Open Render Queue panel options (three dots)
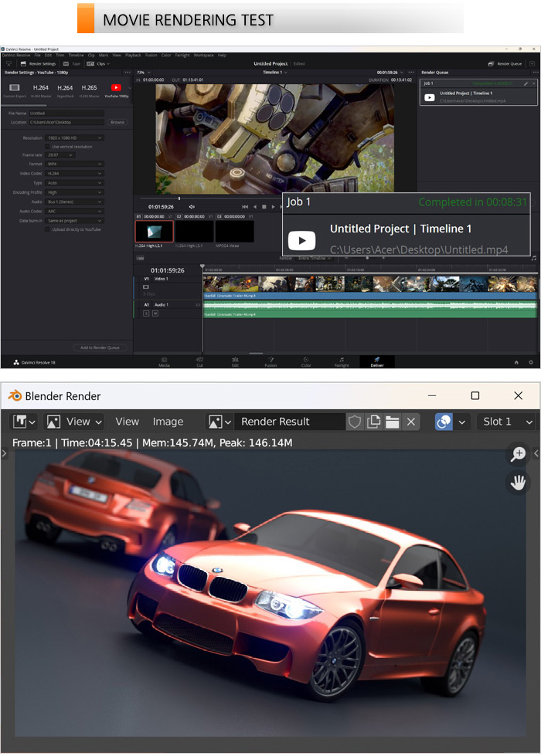The width and height of the screenshot is (541, 756). click(536, 73)
